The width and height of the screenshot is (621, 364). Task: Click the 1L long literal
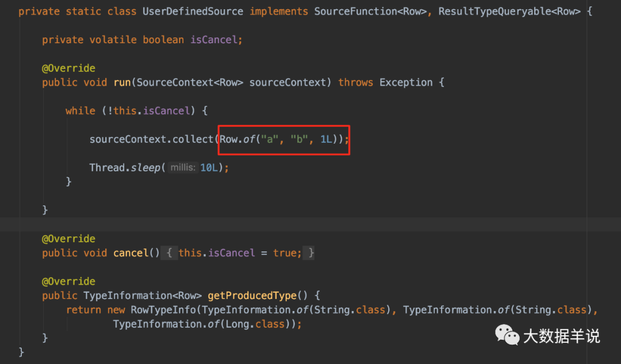[x=327, y=139]
